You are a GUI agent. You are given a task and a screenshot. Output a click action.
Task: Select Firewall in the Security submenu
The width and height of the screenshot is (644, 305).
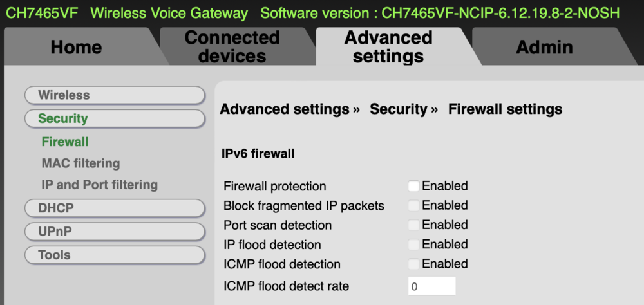(x=65, y=142)
